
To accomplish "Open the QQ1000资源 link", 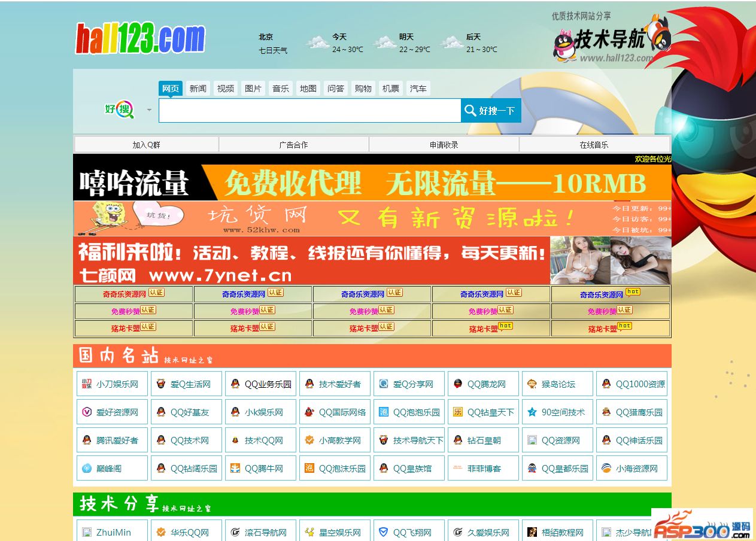I will [640, 384].
